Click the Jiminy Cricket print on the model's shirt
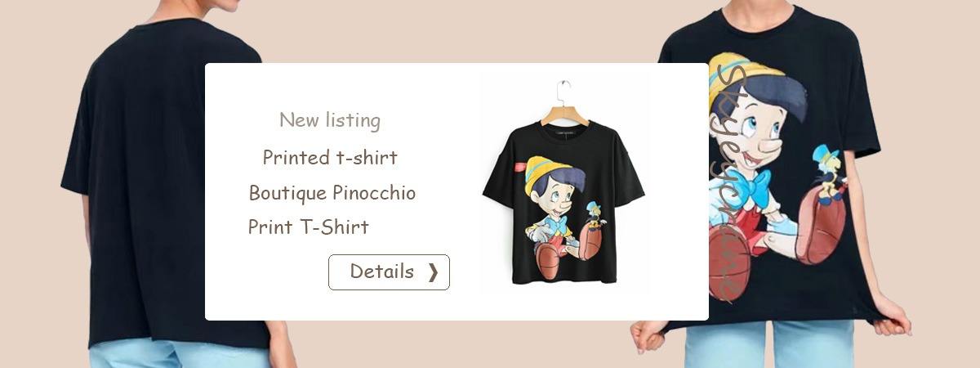 (x=830, y=174)
